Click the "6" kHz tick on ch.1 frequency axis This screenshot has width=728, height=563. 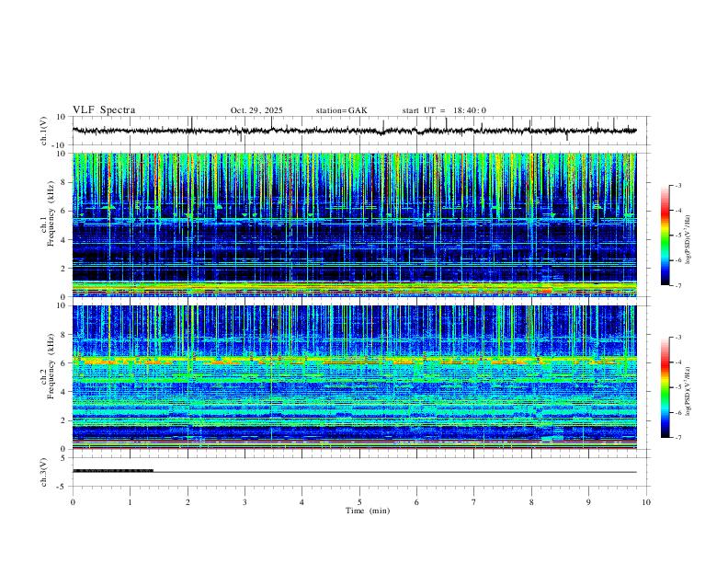pyautogui.click(x=64, y=211)
